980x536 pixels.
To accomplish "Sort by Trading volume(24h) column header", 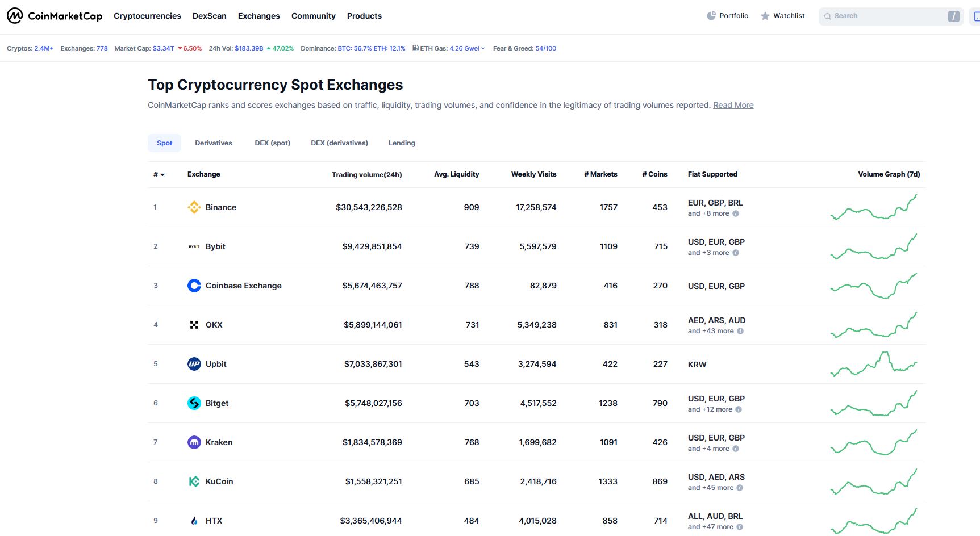I will tap(367, 175).
